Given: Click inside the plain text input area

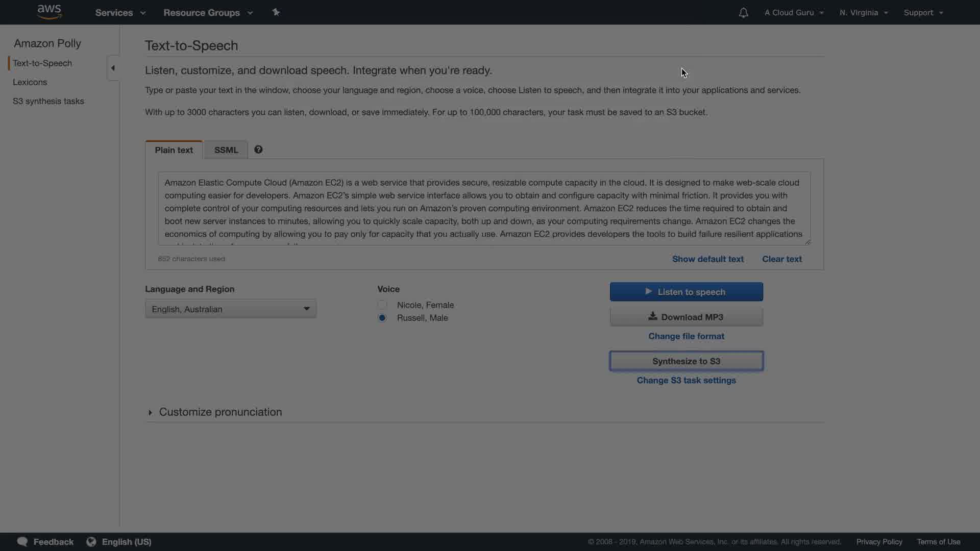Looking at the screenshot, I should coord(484,208).
